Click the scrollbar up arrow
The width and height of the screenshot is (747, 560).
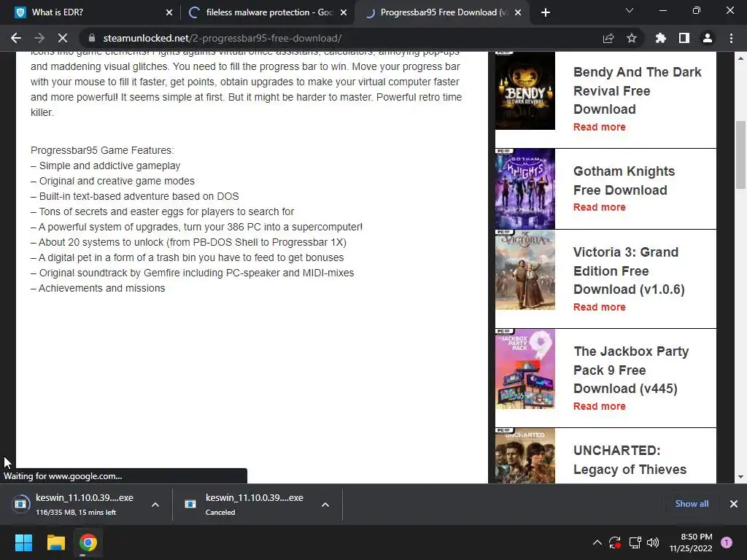coord(740,58)
